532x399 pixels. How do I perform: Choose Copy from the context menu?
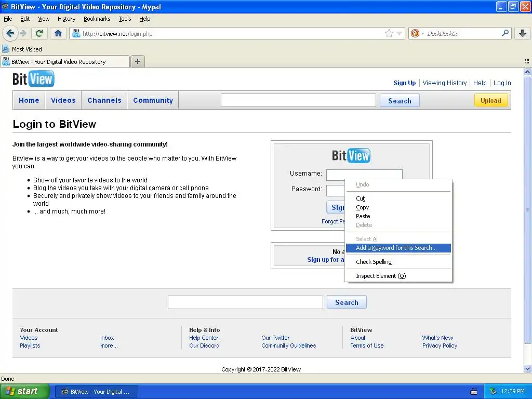click(x=398, y=207)
